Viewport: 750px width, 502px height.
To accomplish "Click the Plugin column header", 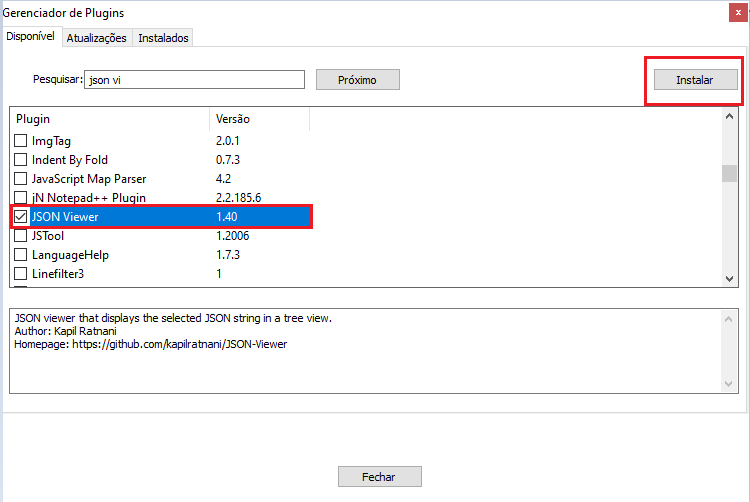I will click(110, 119).
